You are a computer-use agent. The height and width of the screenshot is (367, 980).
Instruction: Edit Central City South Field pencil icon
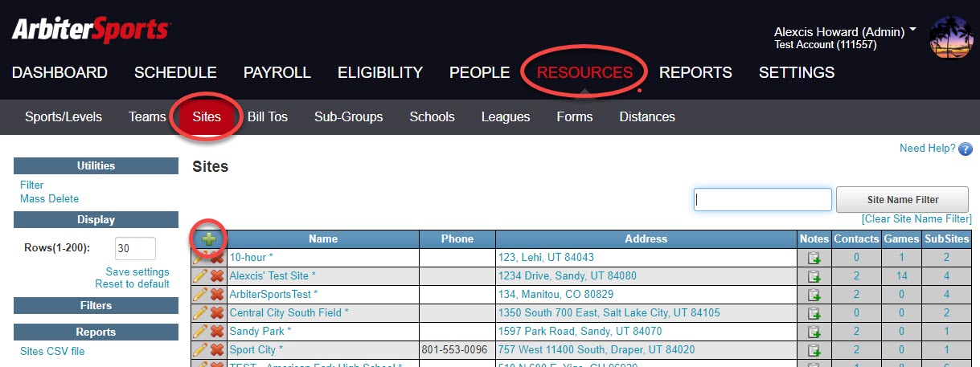point(200,313)
